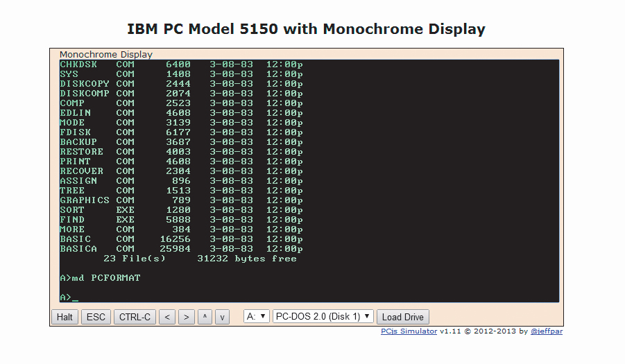Click the BASICA COM entry in listing
This screenshot has height=364, width=625.
point(97,249)
